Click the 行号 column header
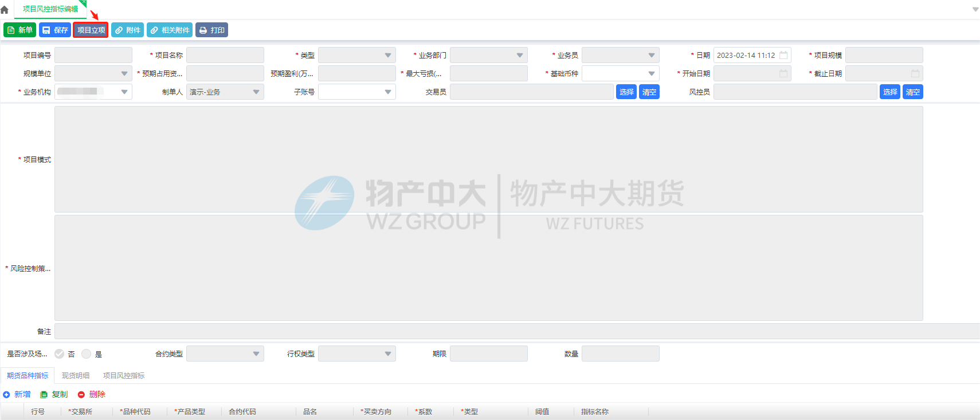This screenshot has width=980, height=420. [38, 411]
